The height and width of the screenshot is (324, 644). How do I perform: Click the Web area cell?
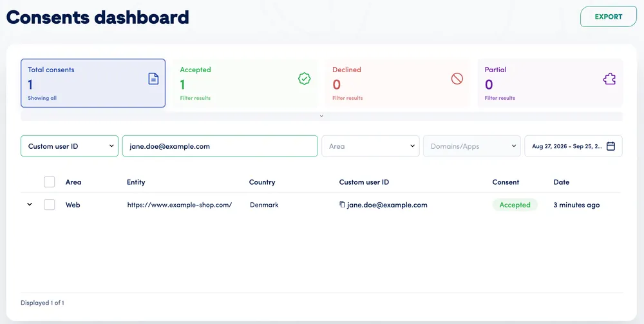pos(73,205)
